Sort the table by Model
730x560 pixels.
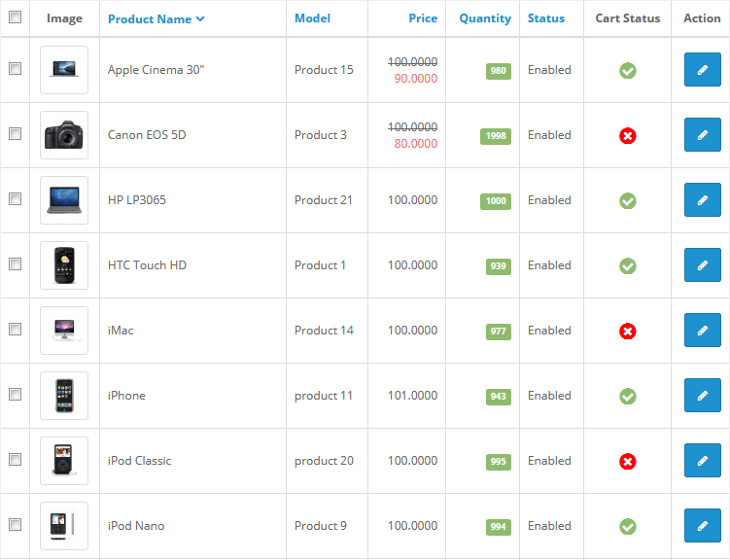312,18
